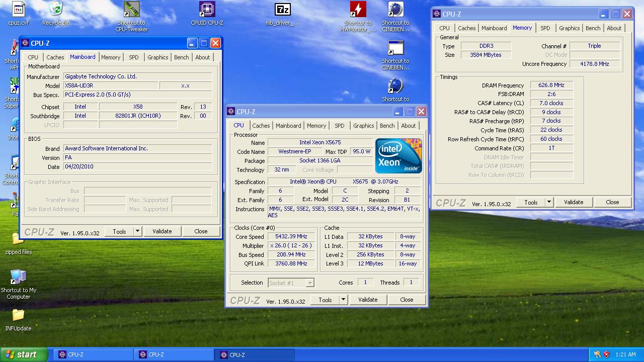This screenshot has height=362, width=644.
Task: Open SPD tab in Mainboard window
Action: [x=134, y=57]
